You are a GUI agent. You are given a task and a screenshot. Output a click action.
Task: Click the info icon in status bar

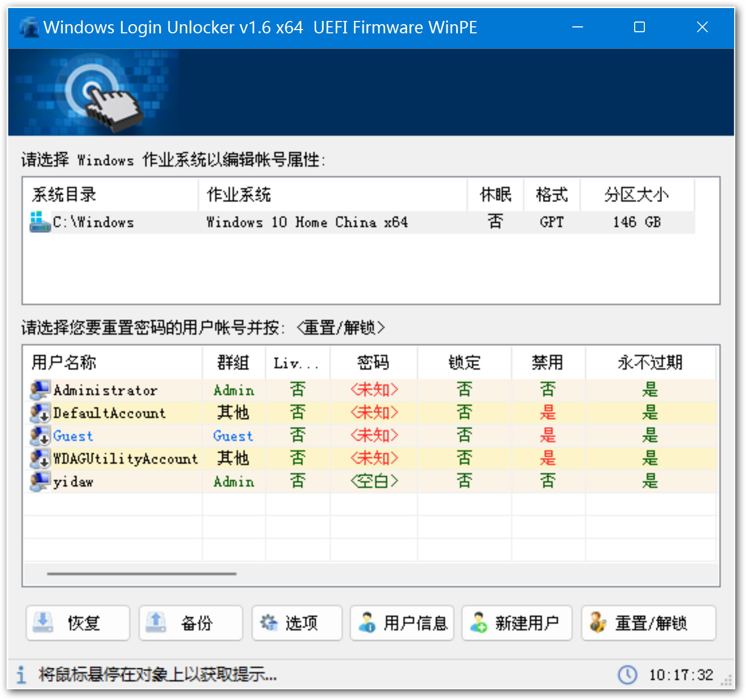coord(21,675)
